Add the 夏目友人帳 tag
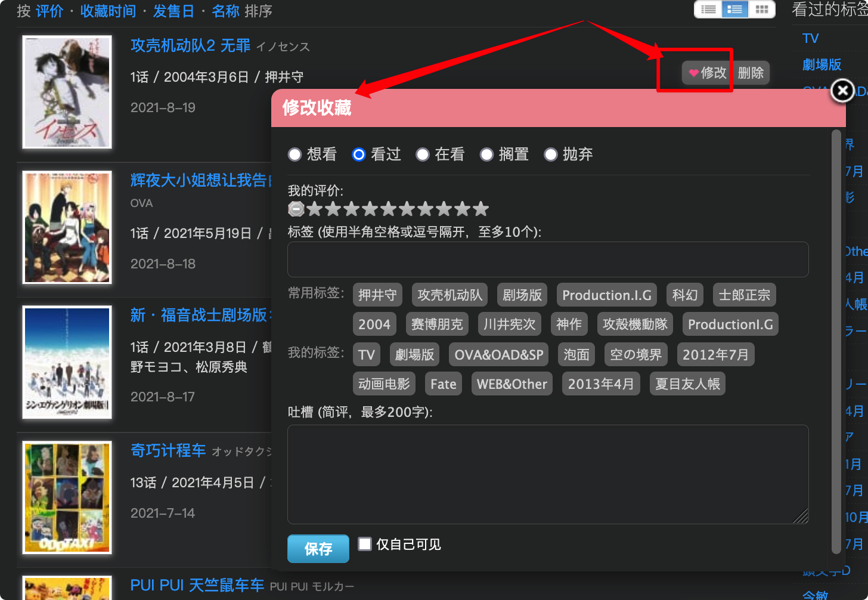The width and height of the screenshot is (868, 600). pos(688,384)
